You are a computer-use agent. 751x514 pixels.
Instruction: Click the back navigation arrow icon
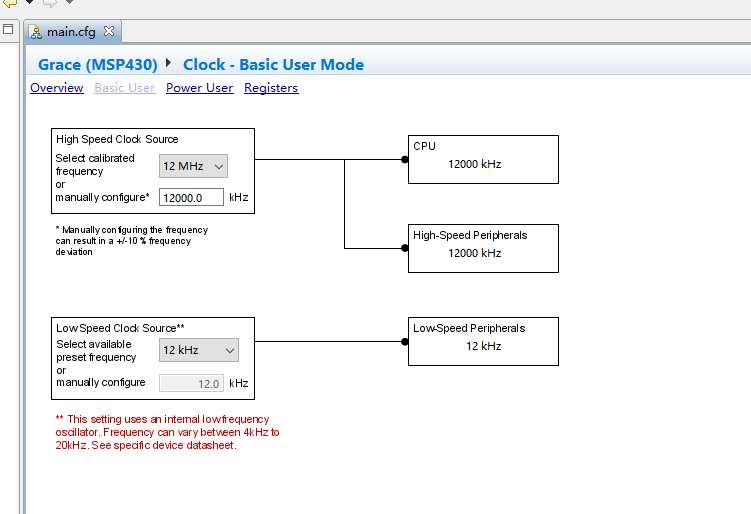pyautogui.click(x=10, y=3)
